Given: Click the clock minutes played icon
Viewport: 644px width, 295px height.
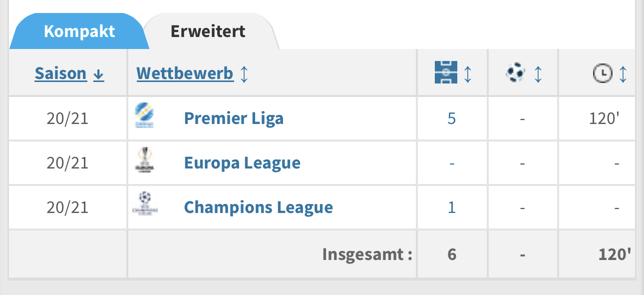Looking at the screenshot, I should coord(602,73).
